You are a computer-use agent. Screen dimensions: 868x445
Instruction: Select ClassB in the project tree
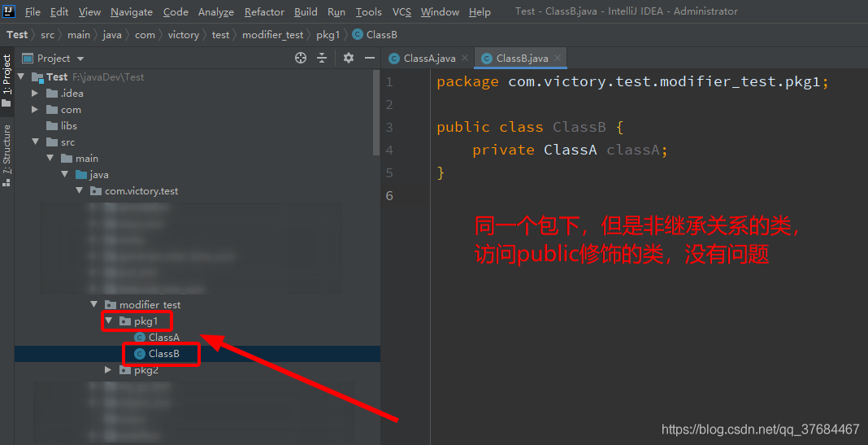click(x=164, y=354)
